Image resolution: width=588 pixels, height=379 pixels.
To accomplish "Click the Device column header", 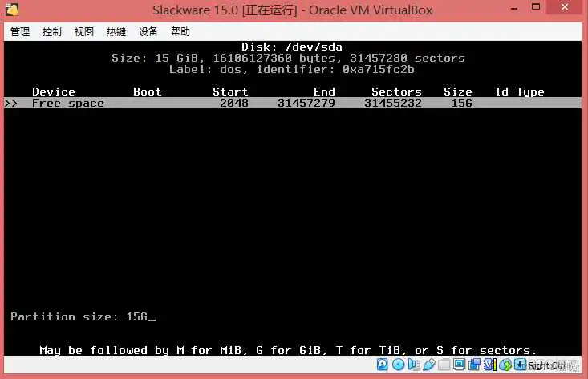I will coord(54,92).
